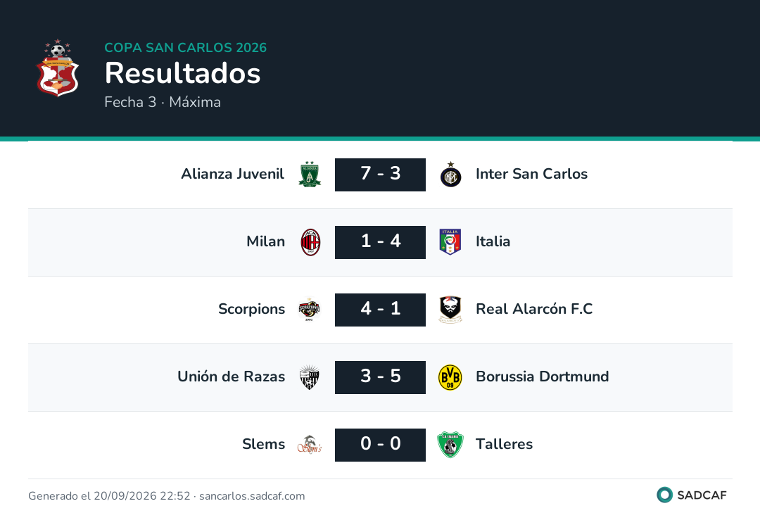Image resolution: width=760 pixels, height=532 pixels.
Task: Click the Copa San Carlos shield logo
Action: 58,68
